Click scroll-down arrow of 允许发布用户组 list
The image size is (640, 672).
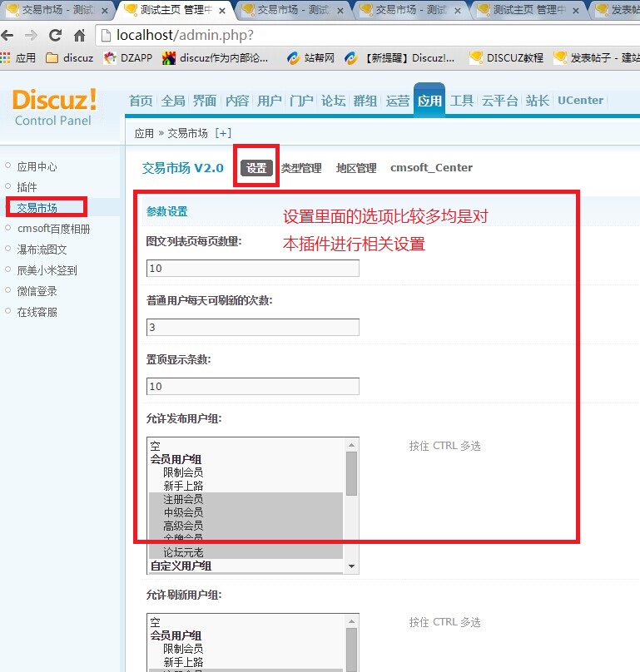[352, 566]
